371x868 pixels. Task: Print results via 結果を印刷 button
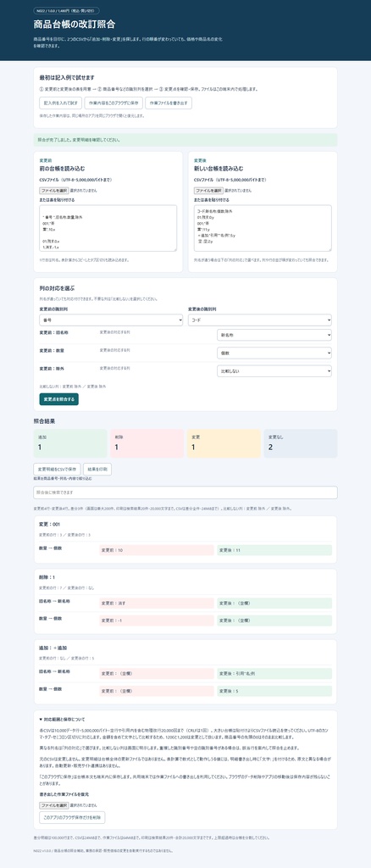pyautogui.click(x=97, y=469)
